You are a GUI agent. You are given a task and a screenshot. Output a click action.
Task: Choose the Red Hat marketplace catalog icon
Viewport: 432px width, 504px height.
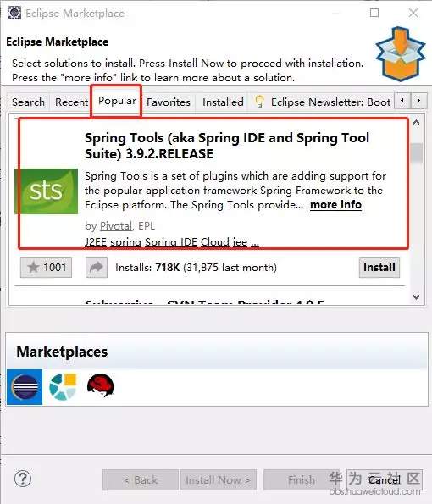click(101, 385)
